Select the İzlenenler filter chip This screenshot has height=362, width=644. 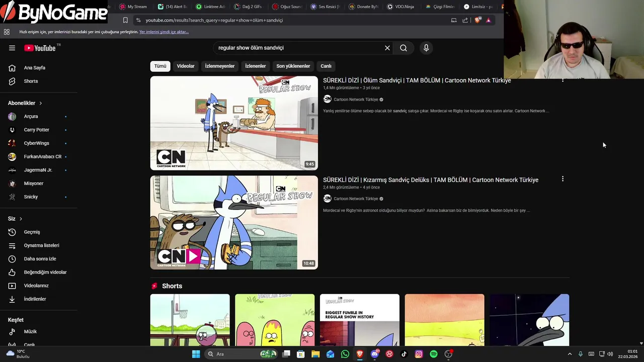pos(256,66)
